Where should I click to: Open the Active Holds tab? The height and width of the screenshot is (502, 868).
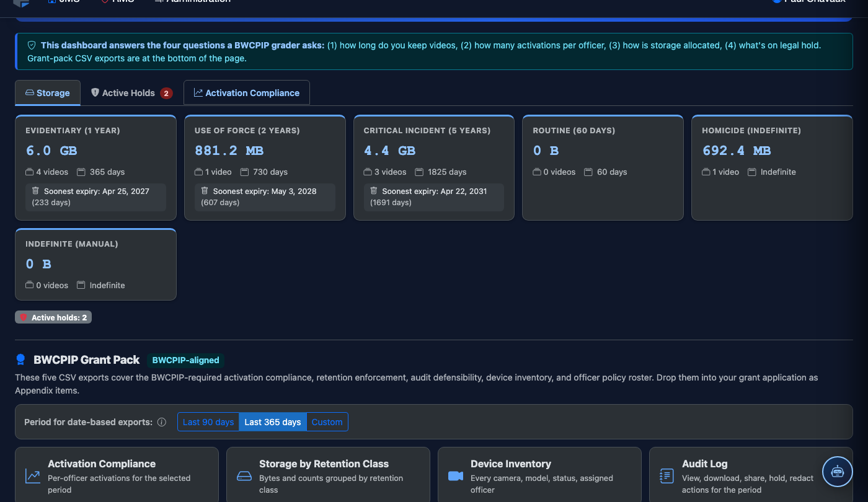[x=131, y=93]
